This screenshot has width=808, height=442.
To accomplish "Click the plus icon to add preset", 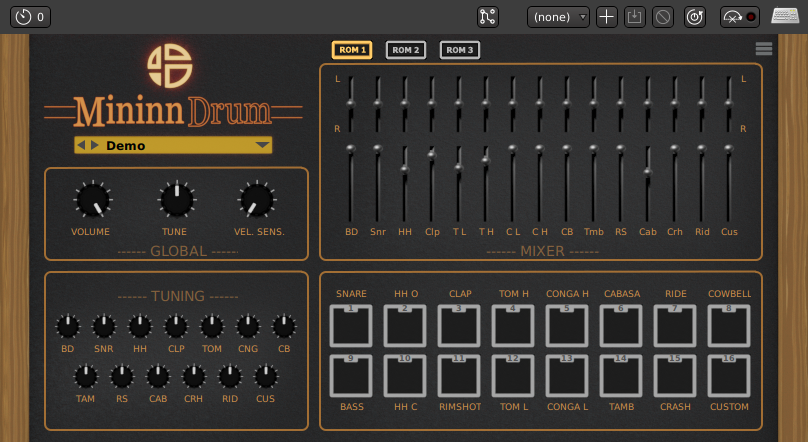I will [607, 17].
